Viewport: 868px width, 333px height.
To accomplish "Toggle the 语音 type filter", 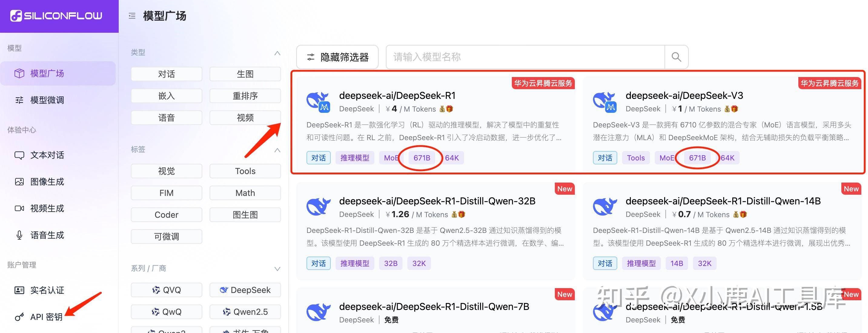I will click(x=167, y=118).
